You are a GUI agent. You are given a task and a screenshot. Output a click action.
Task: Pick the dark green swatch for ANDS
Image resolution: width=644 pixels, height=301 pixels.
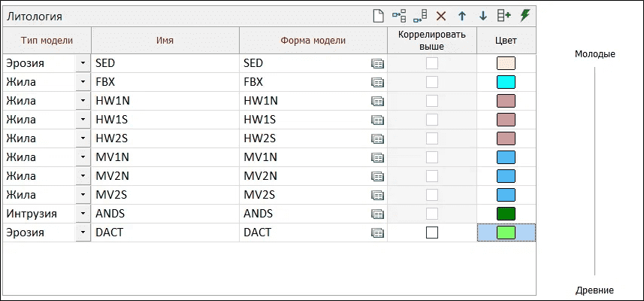click(x=506, y=214)
